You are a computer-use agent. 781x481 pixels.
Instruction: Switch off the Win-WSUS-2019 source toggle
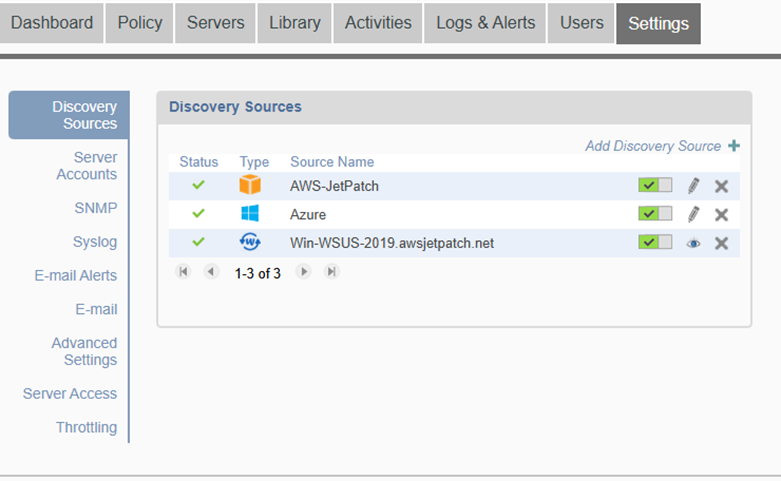pos(655,243)
